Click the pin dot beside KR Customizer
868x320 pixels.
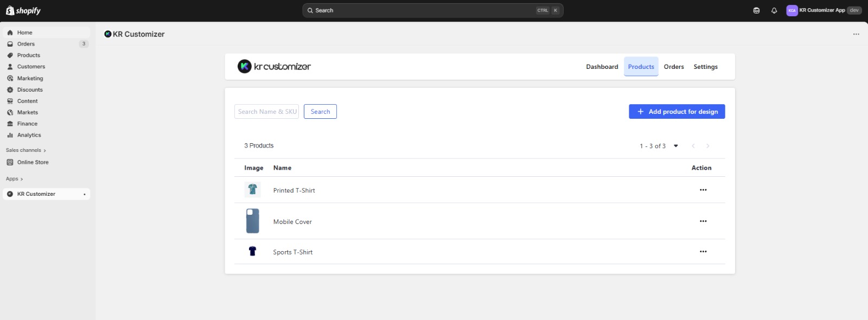(x=85, y=194)
